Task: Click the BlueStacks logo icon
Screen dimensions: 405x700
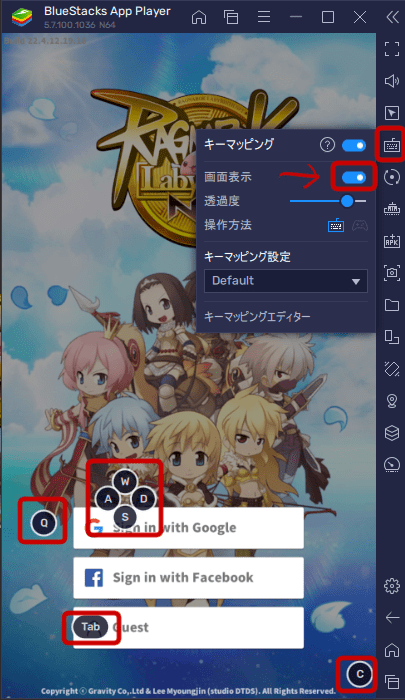Action: point(22,17)
